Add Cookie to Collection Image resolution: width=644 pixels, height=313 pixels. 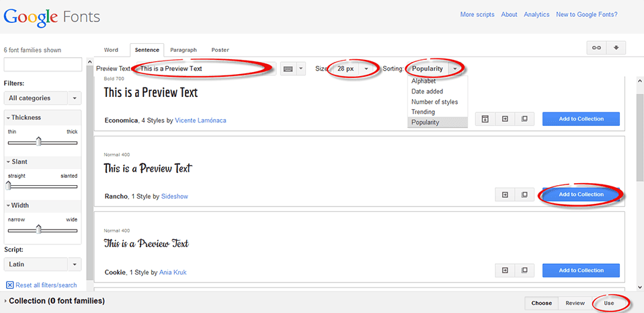click(x=581, y=270)
